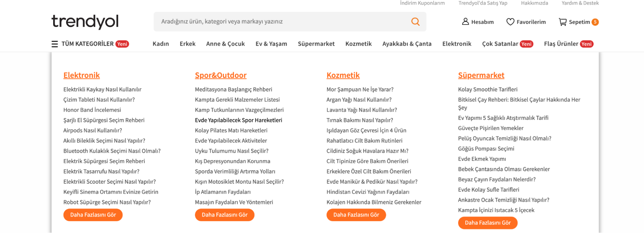644x233 pixels.
Task: Show more under Spor&Outdoor column
Action: [x=225, y=215]
